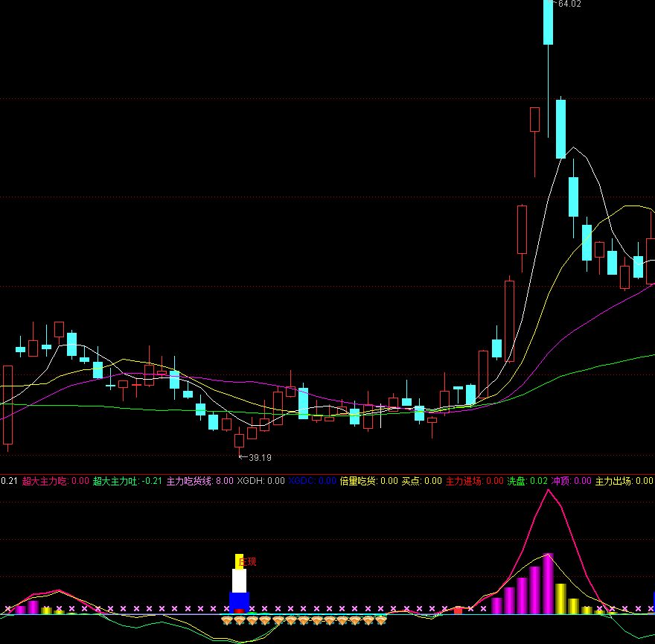Select the 冲顶 indicator label
The height and width of the screenshot is (644, 655).
pos(560,482)
